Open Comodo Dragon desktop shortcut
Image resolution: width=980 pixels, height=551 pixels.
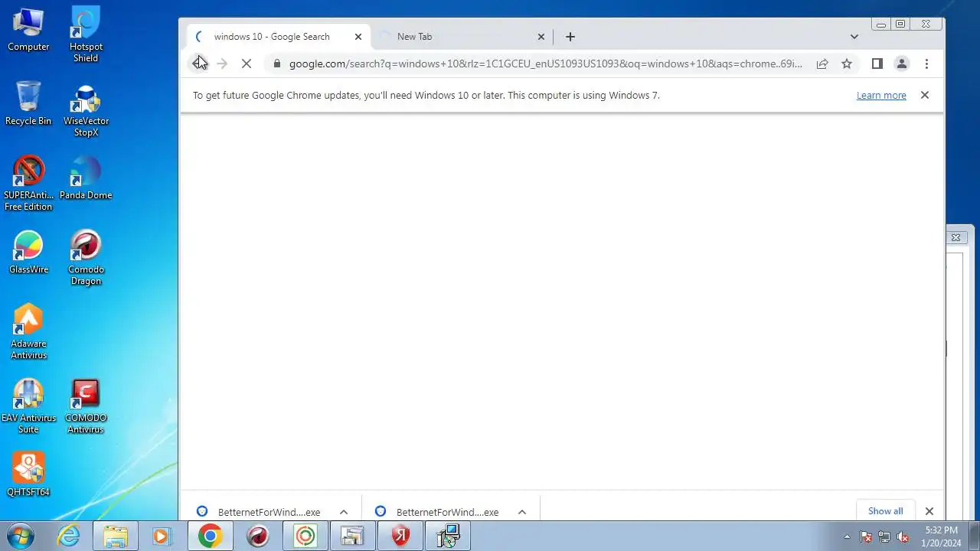click(x=86, y=257)
